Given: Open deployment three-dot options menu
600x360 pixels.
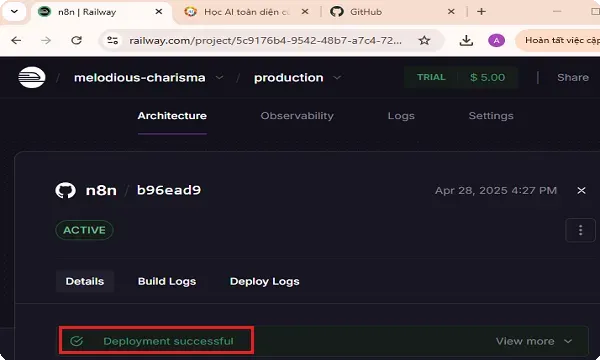Looking at the screenshot, I should point(580,230).
